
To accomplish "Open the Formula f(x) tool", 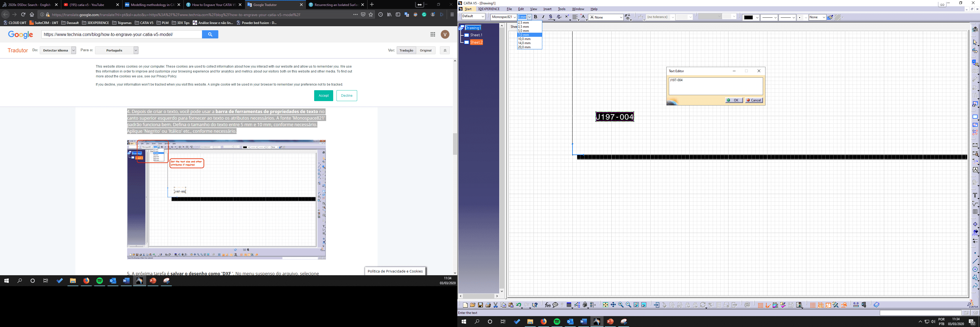I will point(548,305).
